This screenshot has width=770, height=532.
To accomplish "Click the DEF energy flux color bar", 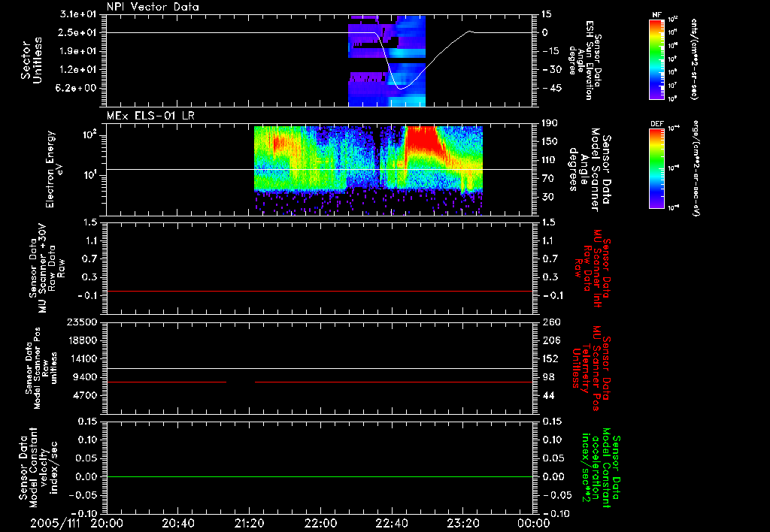I will pyautogui.click(x=657, y=168).
